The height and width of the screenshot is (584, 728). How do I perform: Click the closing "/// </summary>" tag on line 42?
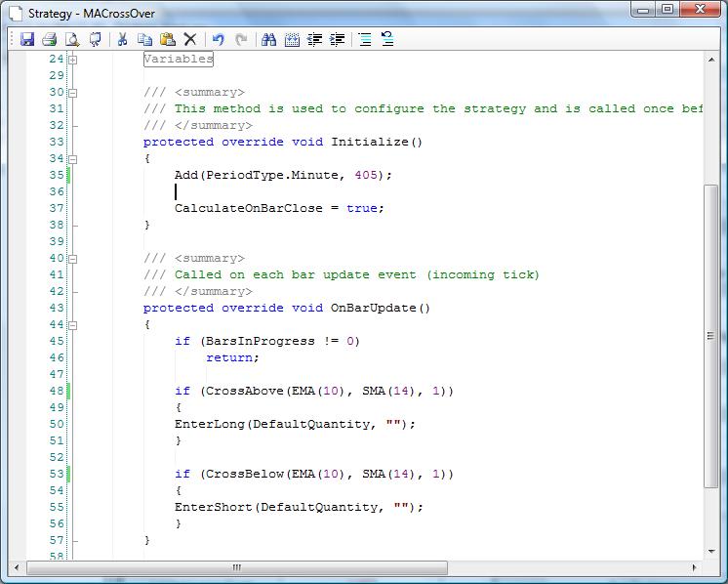198,291
